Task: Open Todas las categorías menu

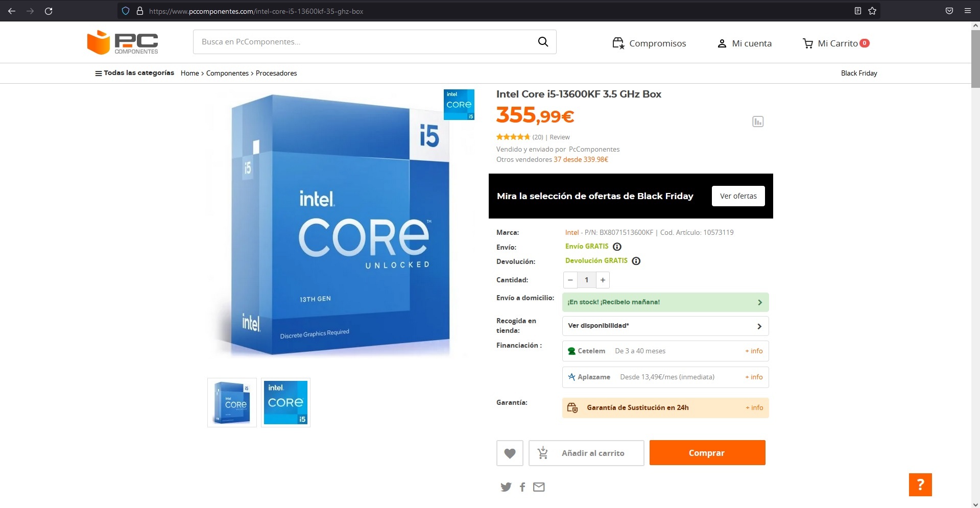Action: (x=134, y=73)
